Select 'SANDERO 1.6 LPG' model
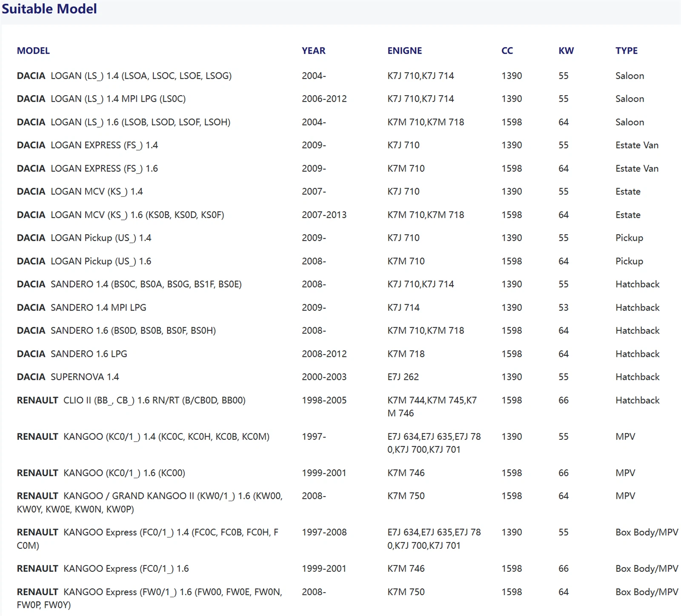Image resolution: width=681 pixels, height=616 pixels. [x=72, y=354]
